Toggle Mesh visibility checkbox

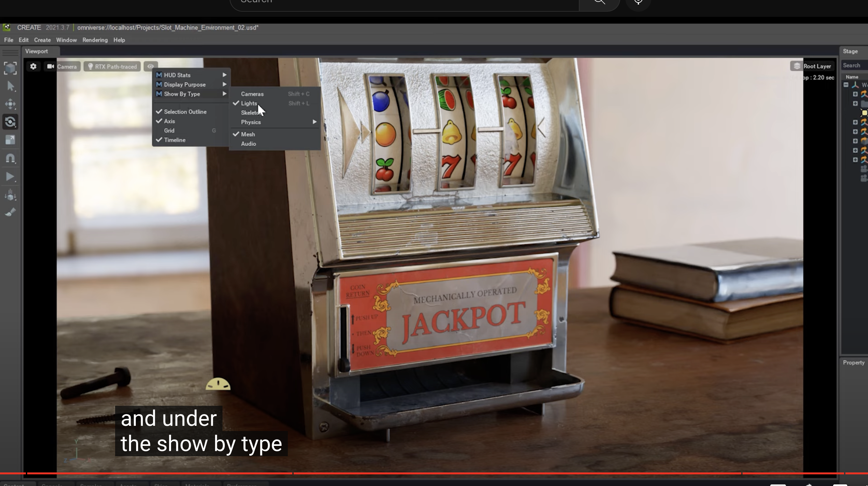pyautogui.click(x=248, y=134)
